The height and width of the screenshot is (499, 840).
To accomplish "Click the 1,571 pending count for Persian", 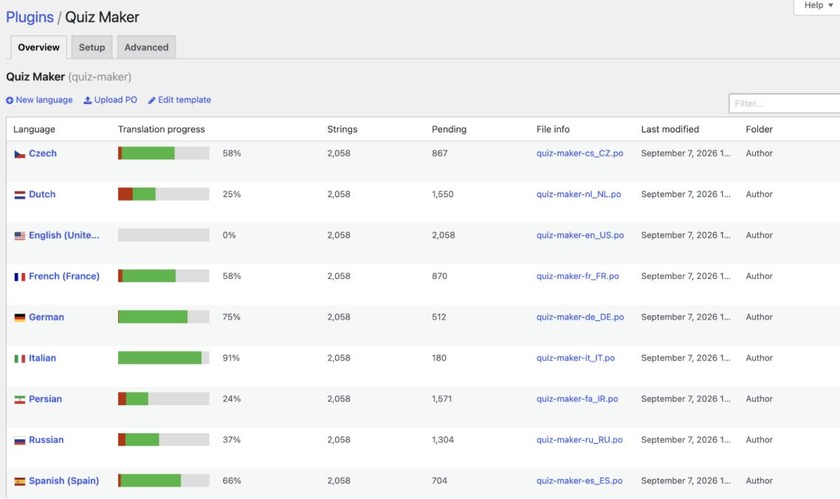I will [441, 399].
